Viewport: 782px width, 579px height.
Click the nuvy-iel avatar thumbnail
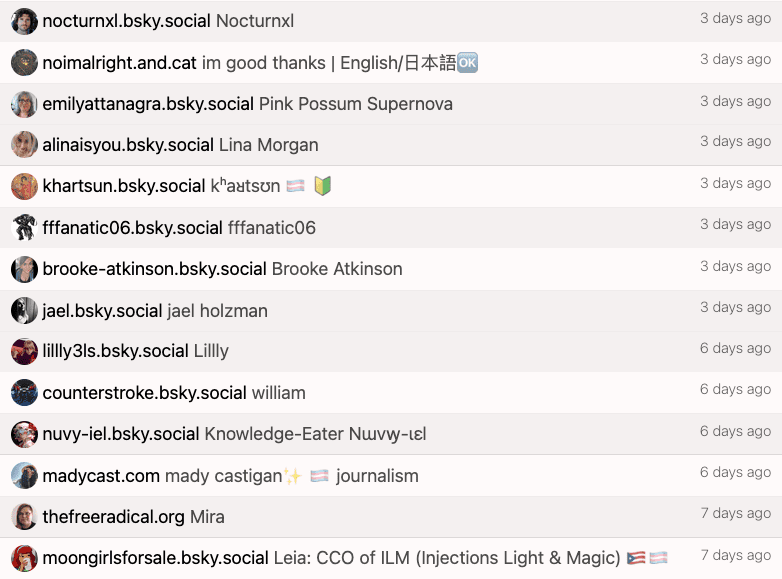pos(24,434)
